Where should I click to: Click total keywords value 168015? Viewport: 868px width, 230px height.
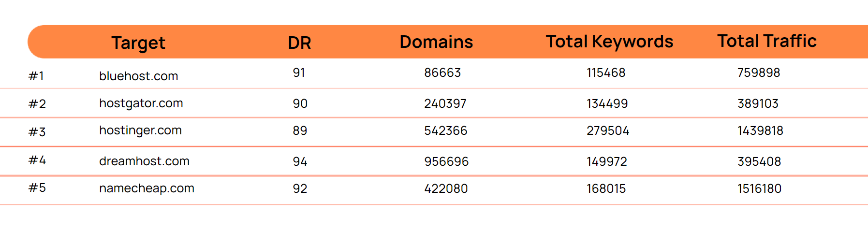tap(606, 188)
